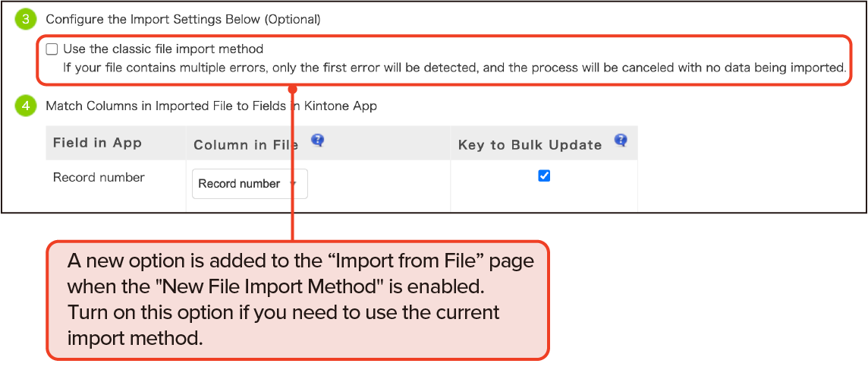Click the green step 4 badge
This screenshot has width=868, height=392.
click(26, 106)
